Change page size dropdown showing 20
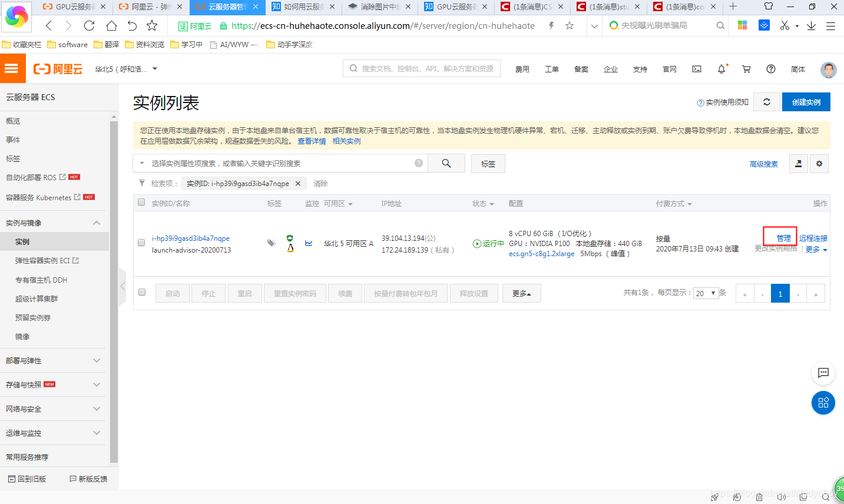 coord(706,293)
